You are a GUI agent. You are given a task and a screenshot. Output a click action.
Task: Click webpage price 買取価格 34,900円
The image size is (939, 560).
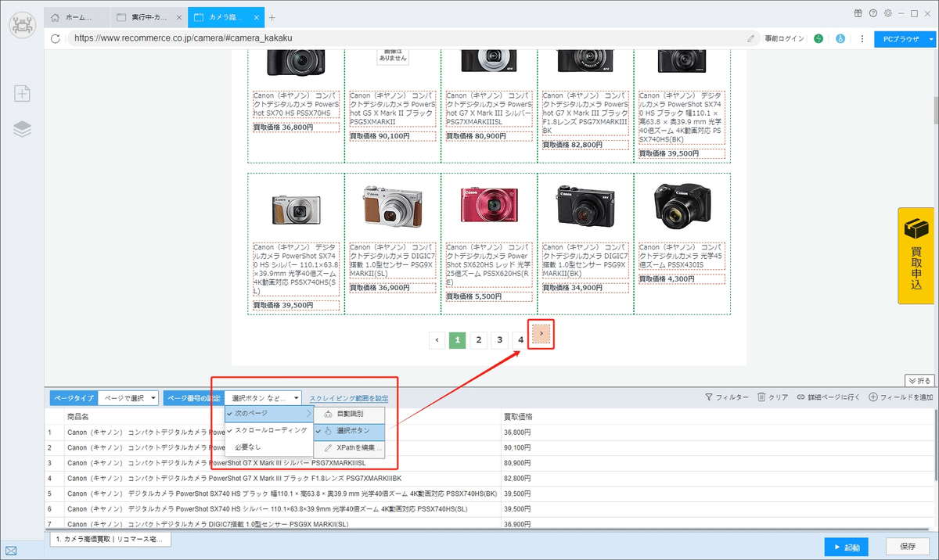point(585,287)
